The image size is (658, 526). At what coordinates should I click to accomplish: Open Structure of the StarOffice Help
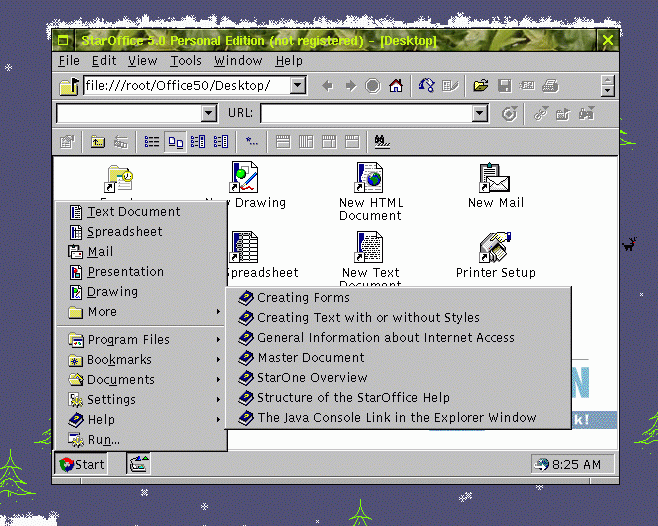click(398, 398)
